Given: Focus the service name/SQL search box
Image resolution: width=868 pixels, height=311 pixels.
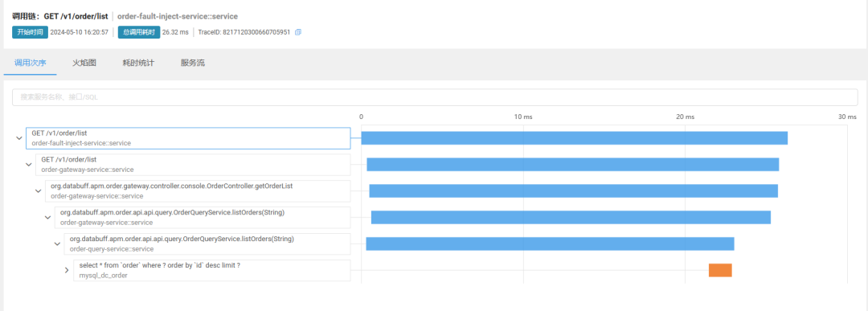Looking at the screenshot, I should [x=435, y=97].
